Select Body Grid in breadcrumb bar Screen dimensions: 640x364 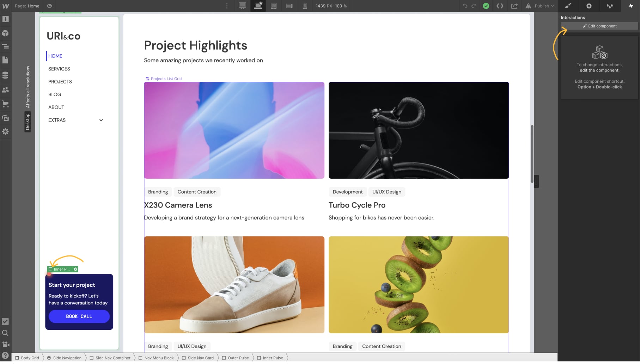point(27,358)
